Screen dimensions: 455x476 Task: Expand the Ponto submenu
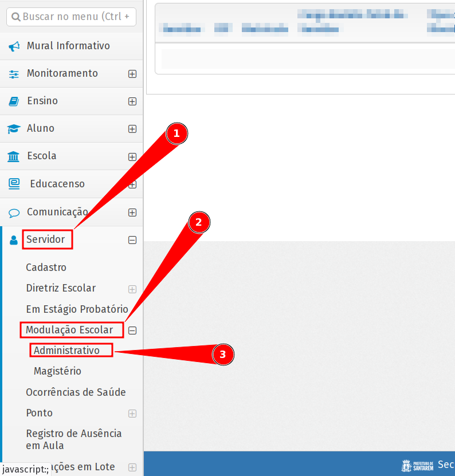132,414
